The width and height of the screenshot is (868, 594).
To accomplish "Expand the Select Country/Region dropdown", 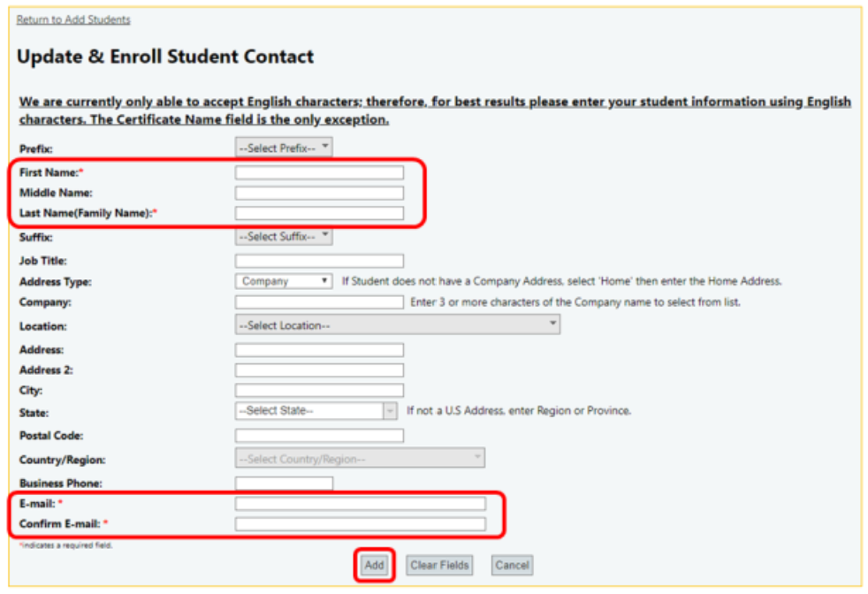I will [360, 459].
